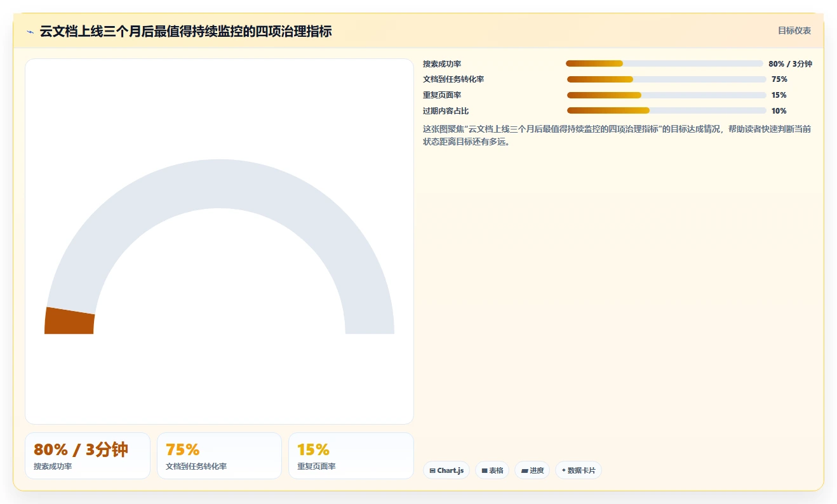Select the 数据卡片 tag chip
This screenshot has width=837, height=504.
(579, 470)
